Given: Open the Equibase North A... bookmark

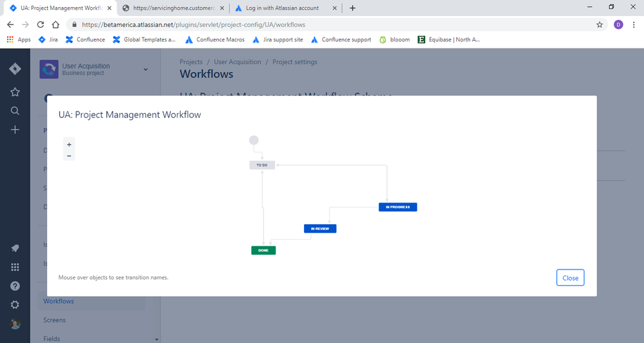Looking at the screenshot, I should 448,39.
